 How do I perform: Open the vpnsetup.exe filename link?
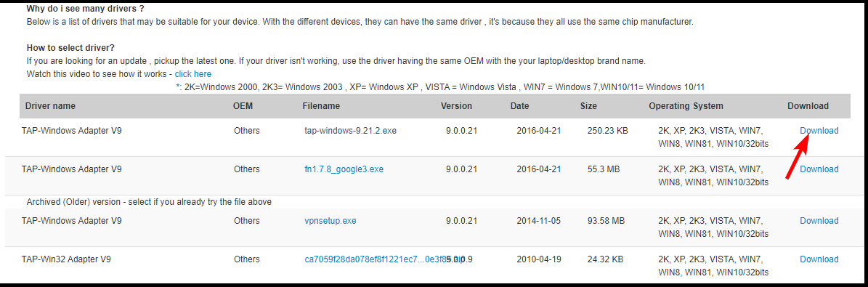pyautogui.click(x=330, y=220)
